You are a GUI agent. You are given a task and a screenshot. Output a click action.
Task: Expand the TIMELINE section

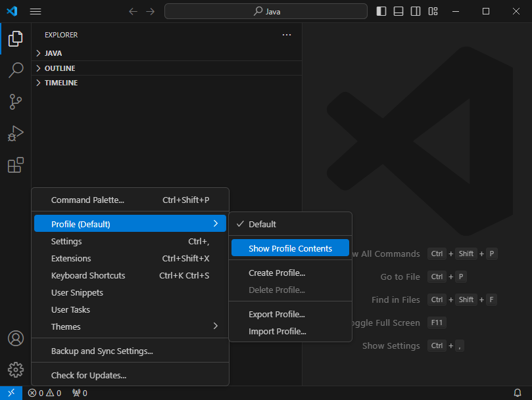(x=166, y=83)
